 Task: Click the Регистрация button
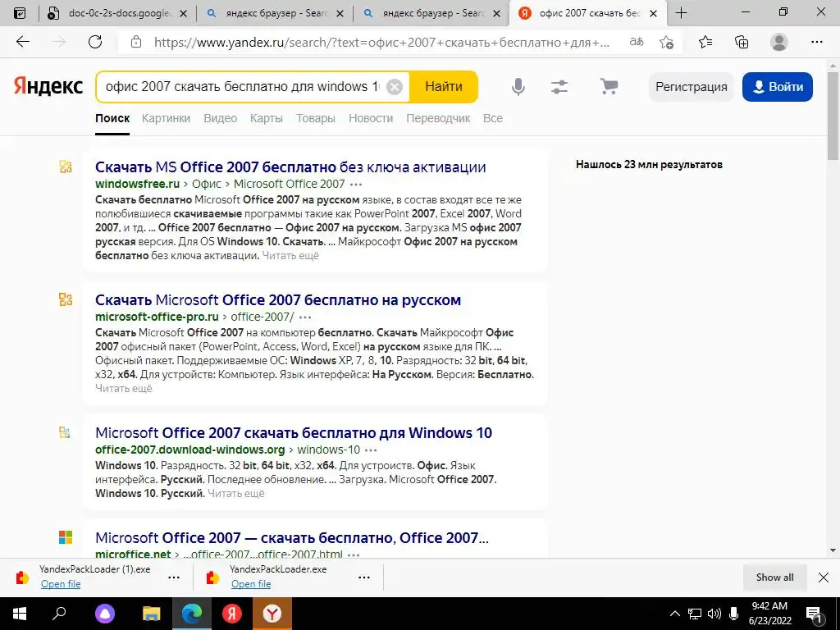pos(691,87)
